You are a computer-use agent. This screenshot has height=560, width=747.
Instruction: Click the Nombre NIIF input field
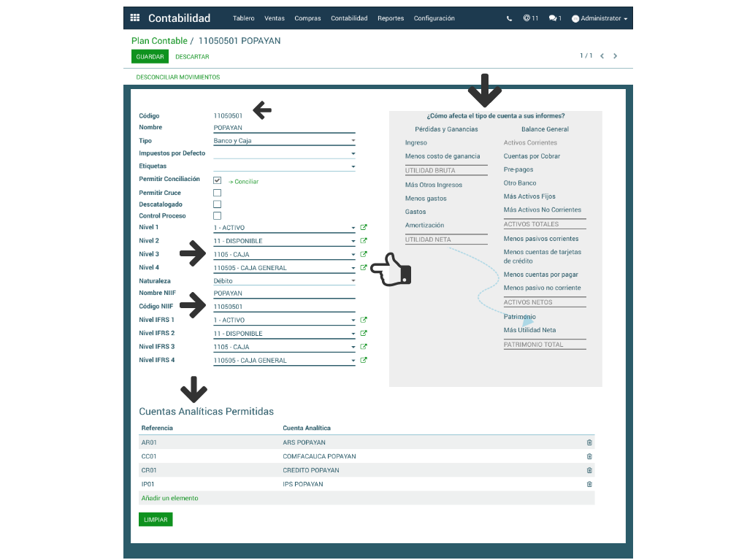pos(283,294)
